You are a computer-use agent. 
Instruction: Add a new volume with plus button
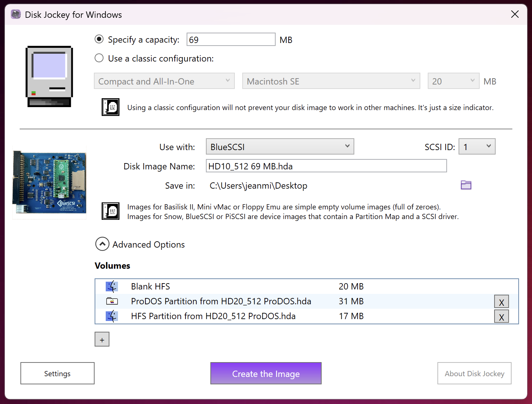coord(102,340)
